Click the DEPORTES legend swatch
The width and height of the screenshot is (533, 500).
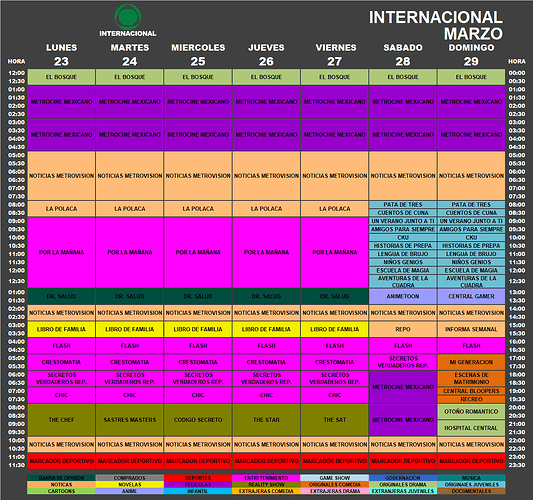tap(198, 478)
